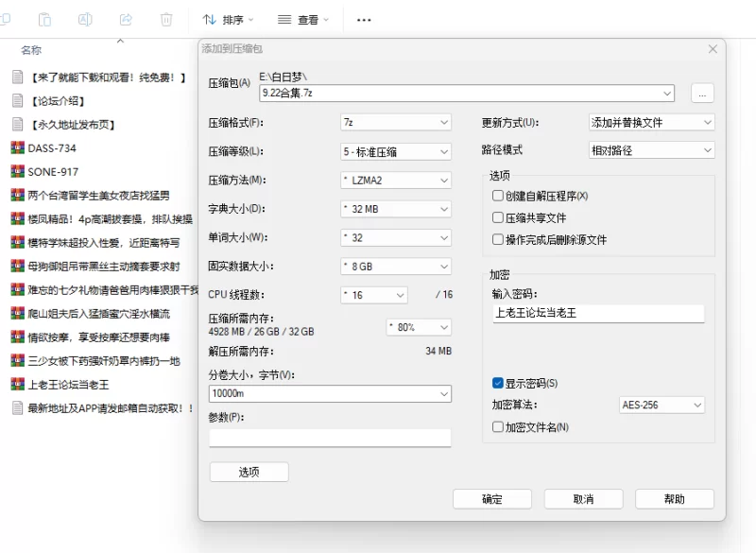Open the three-dot More options in toolbar
Screen dimensions: 756x553
(x=364, y=20)
